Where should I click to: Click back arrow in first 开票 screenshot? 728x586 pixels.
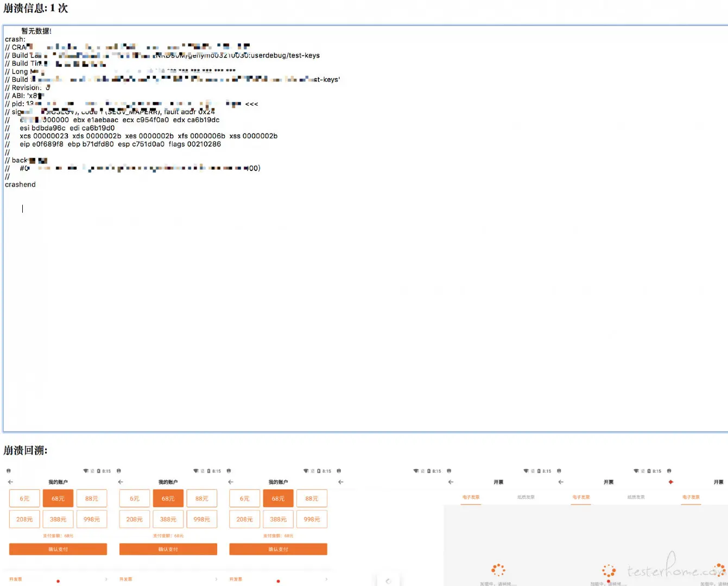(451, 482)
